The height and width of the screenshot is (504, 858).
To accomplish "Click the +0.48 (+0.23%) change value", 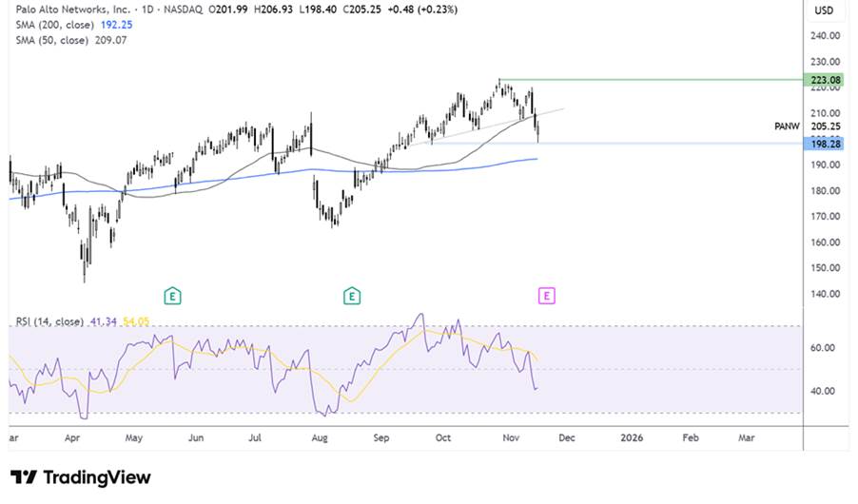I will [422, 10].
